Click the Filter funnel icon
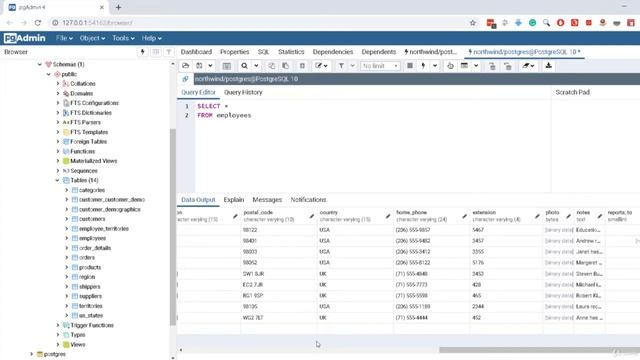The height and width of the screenshot is (360, 640). pos(341,66)
